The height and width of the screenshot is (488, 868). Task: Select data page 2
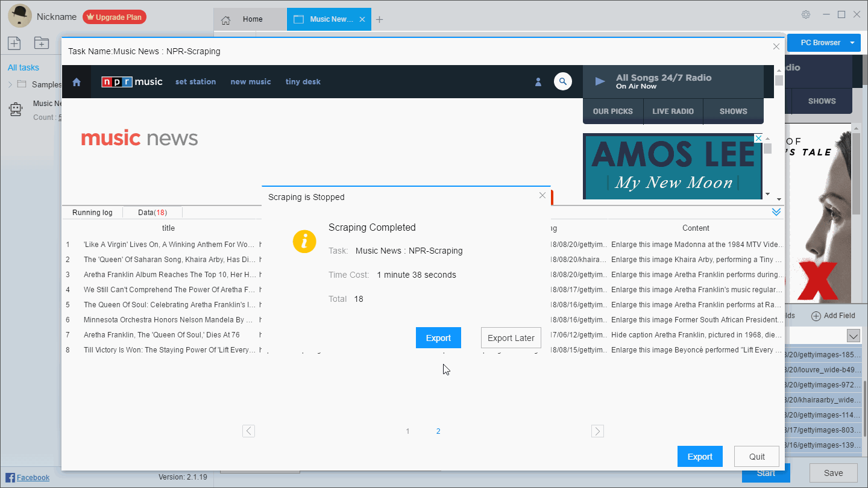click(x=438, y=431)
